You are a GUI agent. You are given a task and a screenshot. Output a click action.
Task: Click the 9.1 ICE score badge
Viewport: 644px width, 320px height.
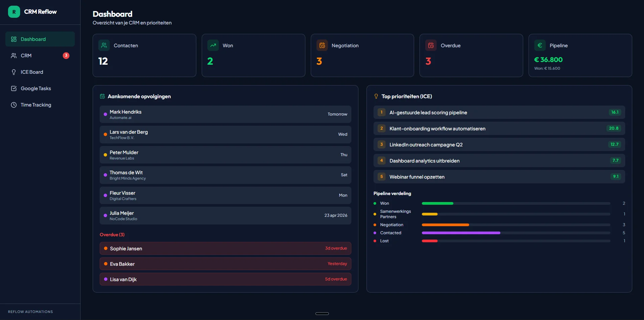coord(616,177)
